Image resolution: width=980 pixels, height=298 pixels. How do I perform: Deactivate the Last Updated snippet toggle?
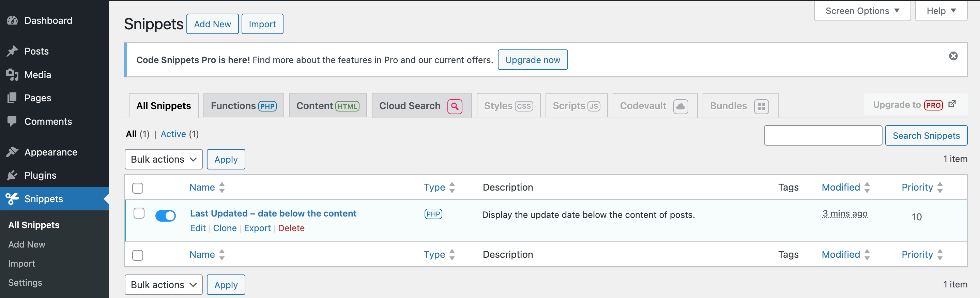166,216
